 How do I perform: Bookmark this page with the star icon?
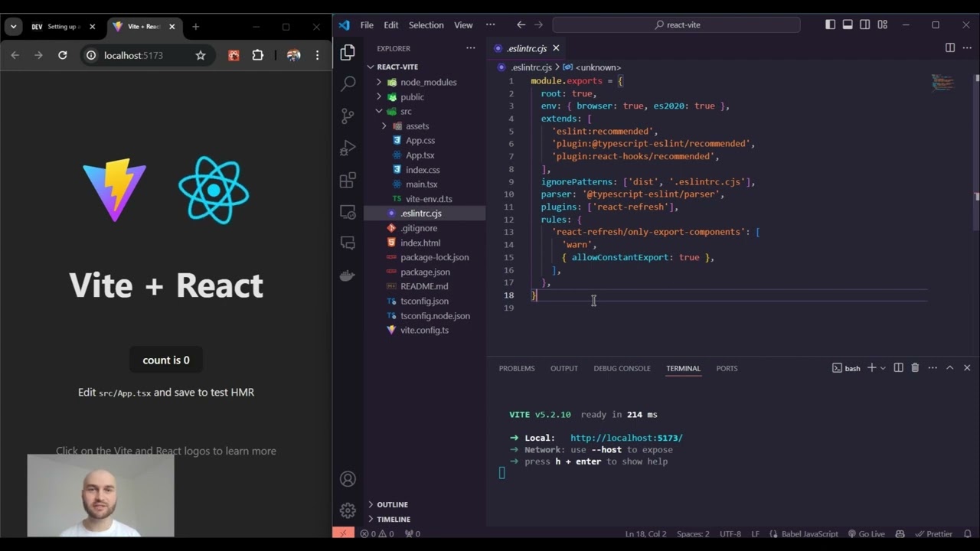pos(201,55)
